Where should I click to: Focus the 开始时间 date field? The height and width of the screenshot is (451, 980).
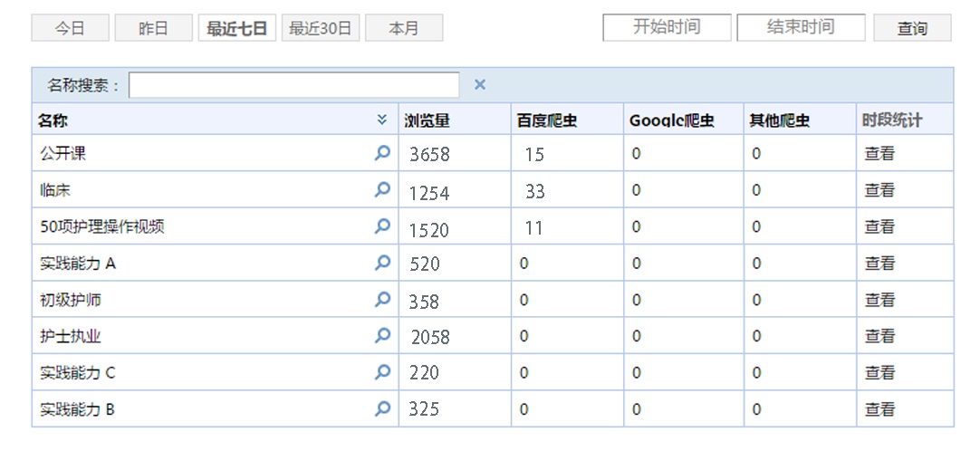(667, 27)
